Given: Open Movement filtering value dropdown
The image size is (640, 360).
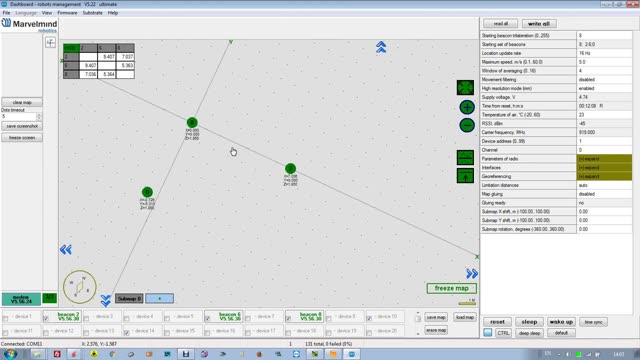Looking at the screenshot, I should pyautogui.click(x=604, y=80).
